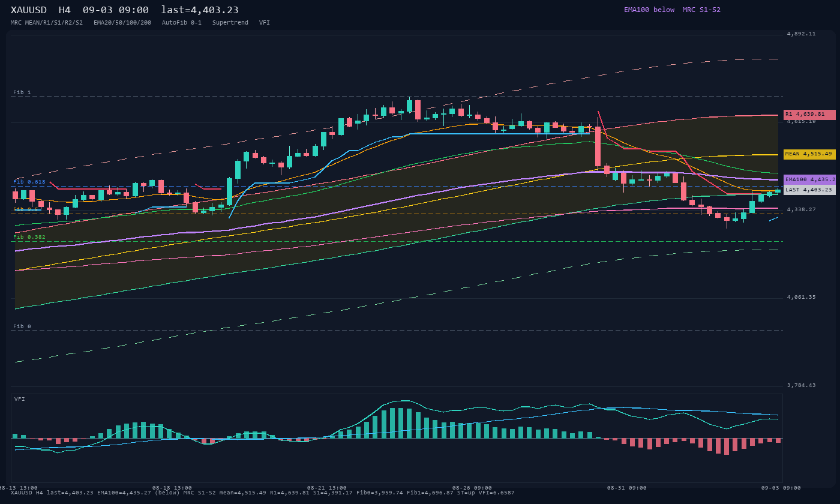Click the 4,061.35 price axis value
This screenshot has width=840, height=504.
[802, 297]
